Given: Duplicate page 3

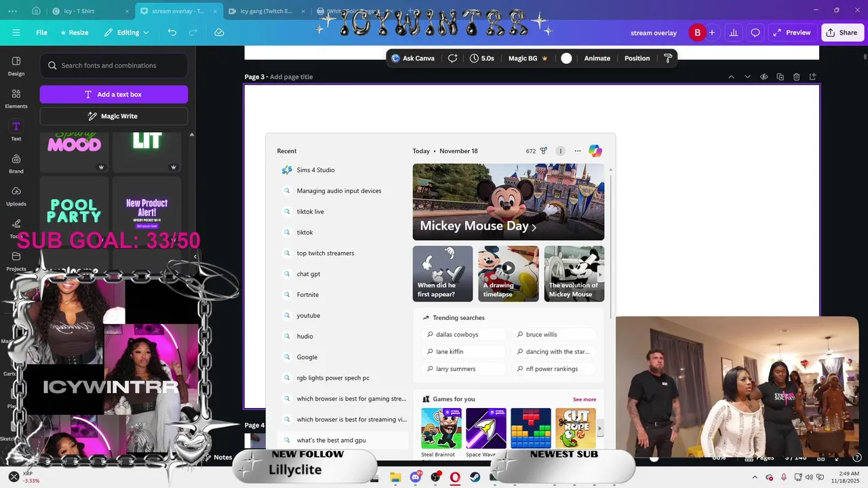Looking at the screenshot, I should (x=780, y=77).
